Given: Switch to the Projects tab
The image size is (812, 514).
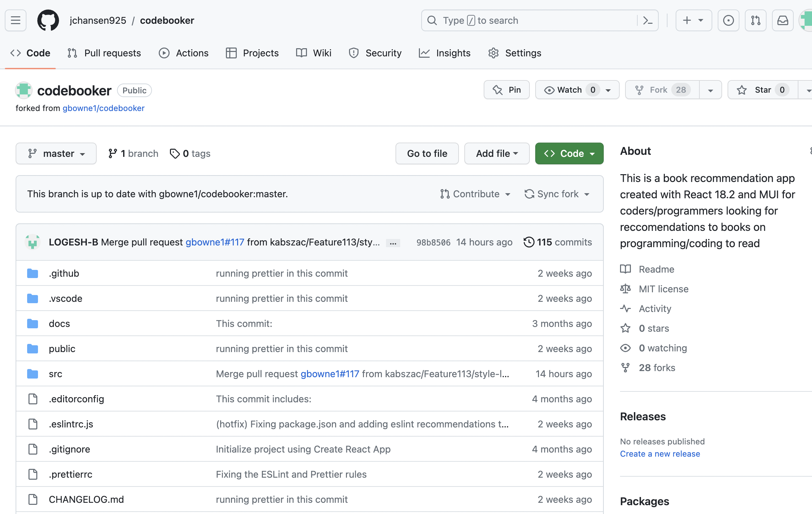Looking at the screenshot, I should tap(252, 53).
